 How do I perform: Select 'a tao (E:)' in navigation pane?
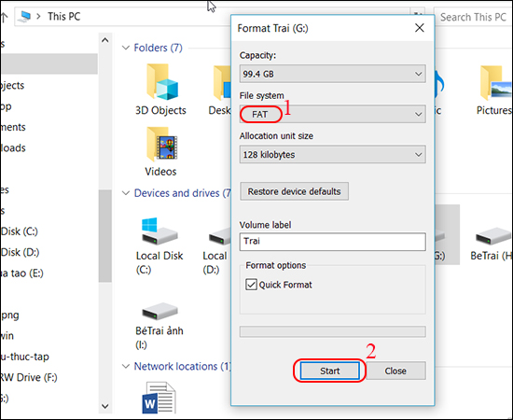(22, 273)
